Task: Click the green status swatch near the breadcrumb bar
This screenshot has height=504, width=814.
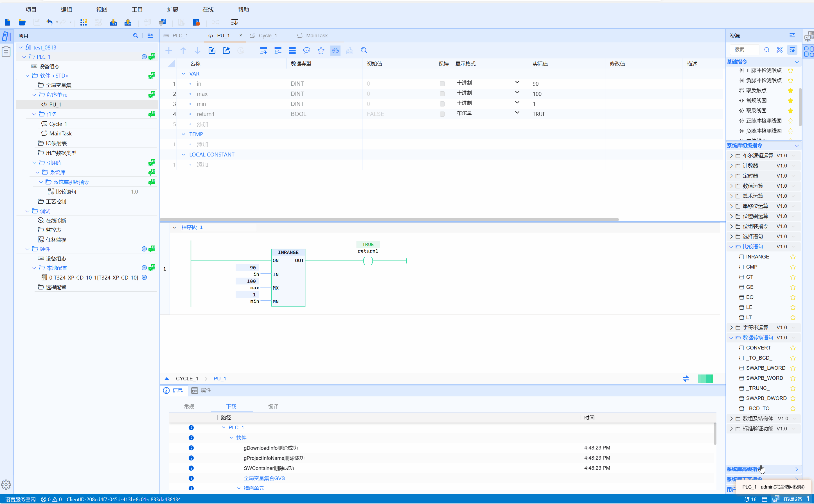Action: (705, 379)
